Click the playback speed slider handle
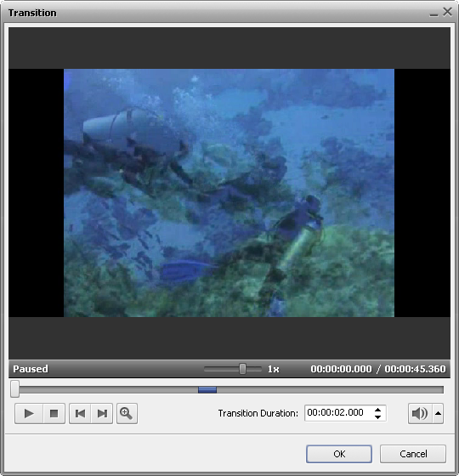459x476 pixels. click(x=242, y=369)
